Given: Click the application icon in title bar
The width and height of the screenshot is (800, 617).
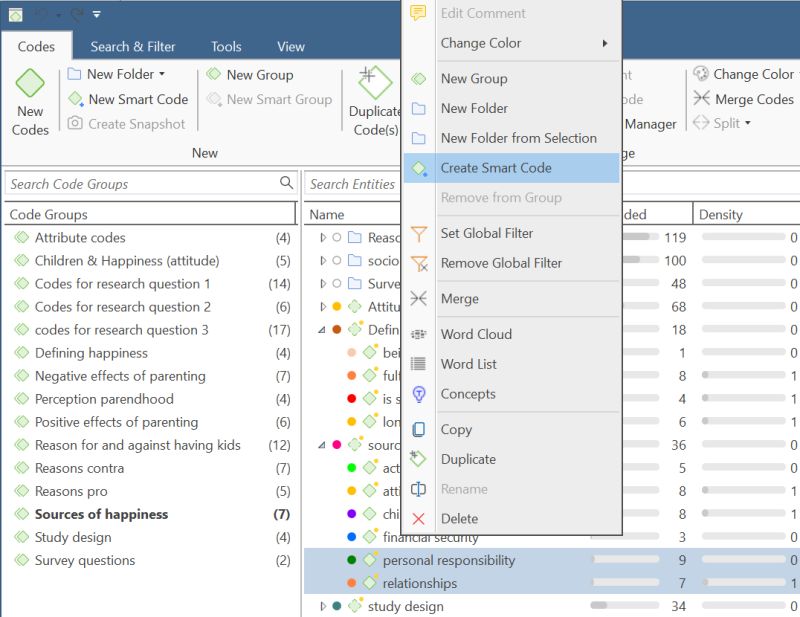Looking at the screenshot, I should pyautogui.click(x=16, y=15).
